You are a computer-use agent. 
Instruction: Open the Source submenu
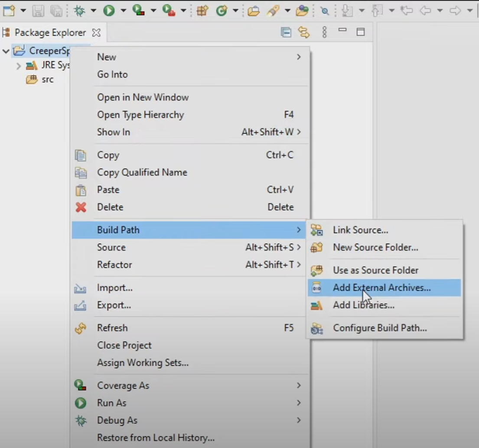tap(189, 247)
